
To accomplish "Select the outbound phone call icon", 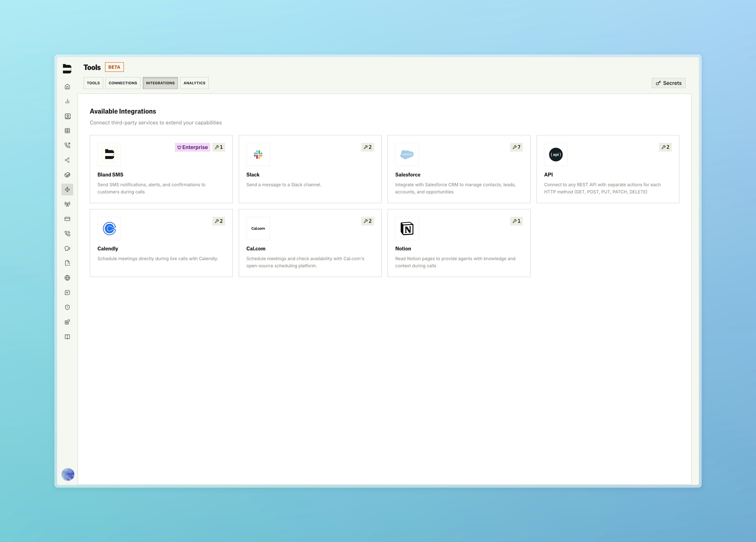I will [68, 145].
